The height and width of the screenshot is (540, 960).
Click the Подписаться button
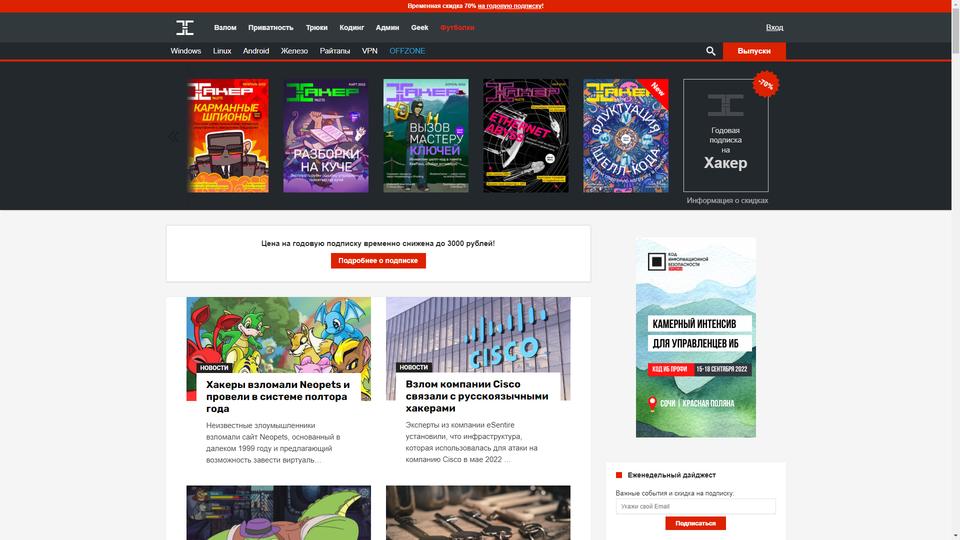(x=696, y=523)
